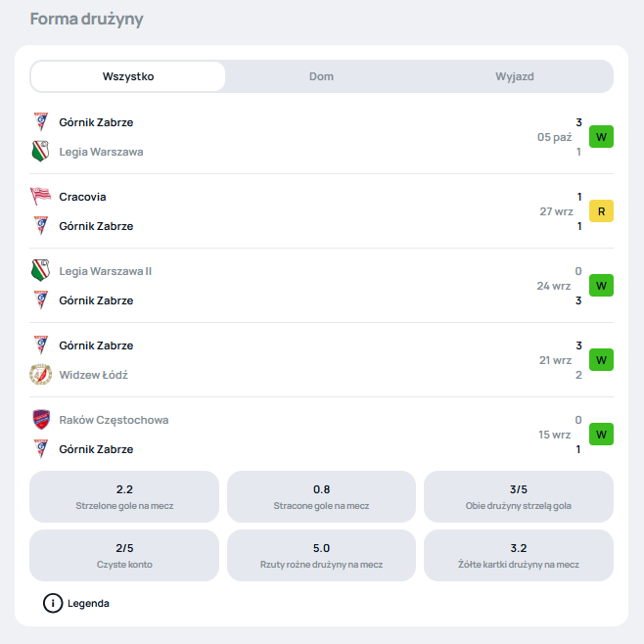Select the Wyjazd tab
This screenshot has height=644, width=644.
pos(515,76)
